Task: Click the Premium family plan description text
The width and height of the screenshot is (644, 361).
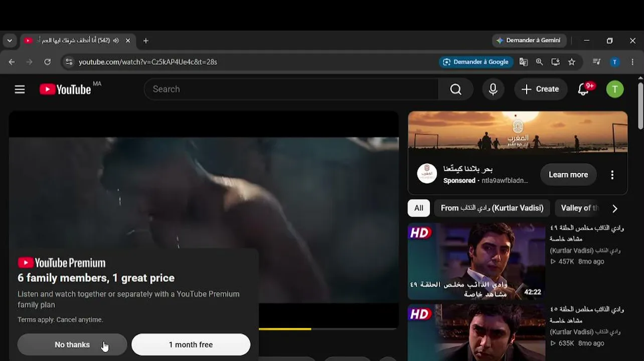Action: pyautogui.click(x=128, y=299)
